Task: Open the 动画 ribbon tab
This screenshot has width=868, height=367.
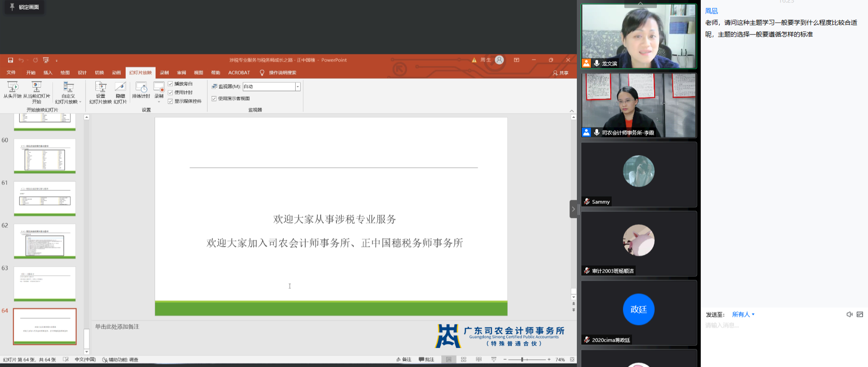Action: click(117, 73)
